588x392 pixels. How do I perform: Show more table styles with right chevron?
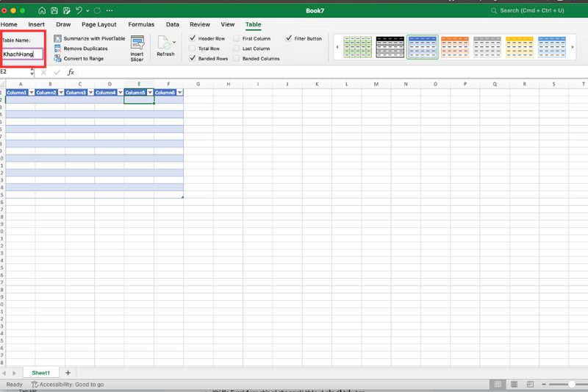click(x=573, y=47)
